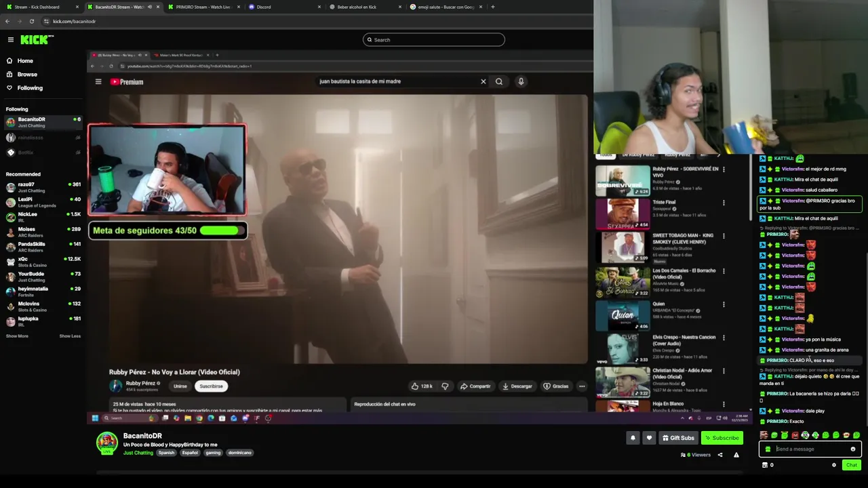Open options for Quien video
Image resolution: width=868 pixels, height=488 pixels.
[x=724, y=304]
